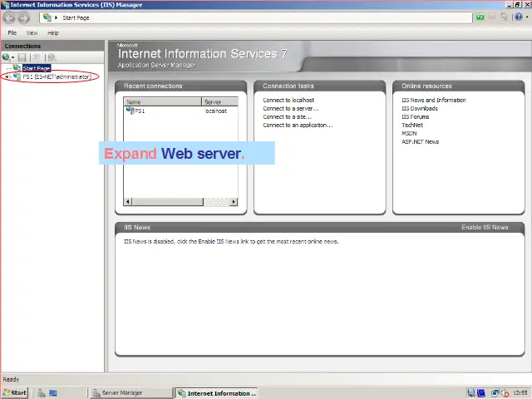The height and width of the screenshot is (399, 532).
Task: Sort by the Server column header
Action: 219,101
